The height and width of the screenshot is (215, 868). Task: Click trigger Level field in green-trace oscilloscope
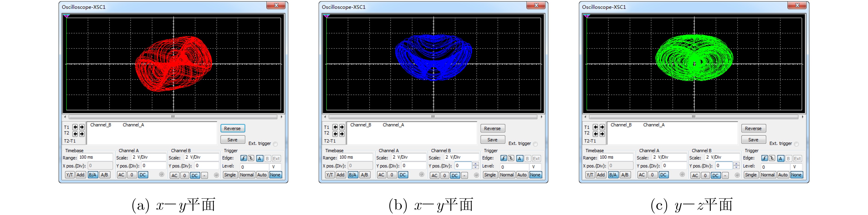point(775,167)
